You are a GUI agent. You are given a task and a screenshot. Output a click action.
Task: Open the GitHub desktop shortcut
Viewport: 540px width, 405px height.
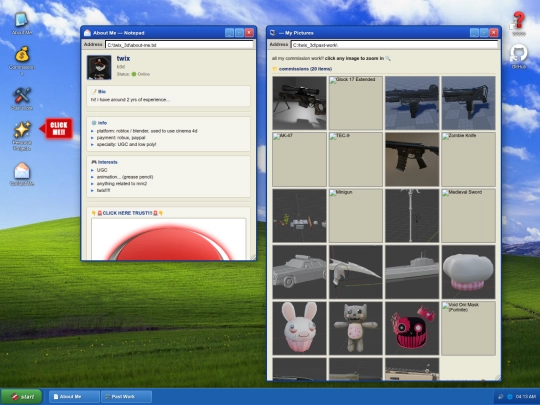518,56
